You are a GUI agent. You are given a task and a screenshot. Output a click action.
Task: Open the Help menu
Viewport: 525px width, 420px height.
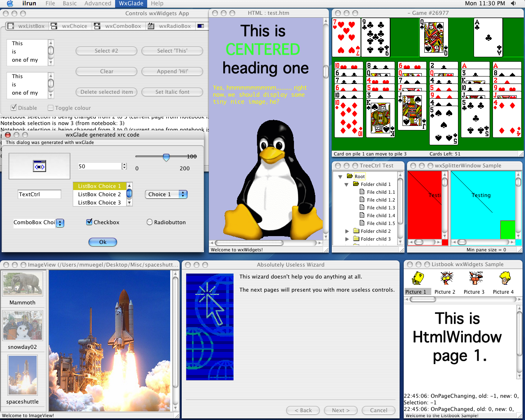(x=157, y=3)
